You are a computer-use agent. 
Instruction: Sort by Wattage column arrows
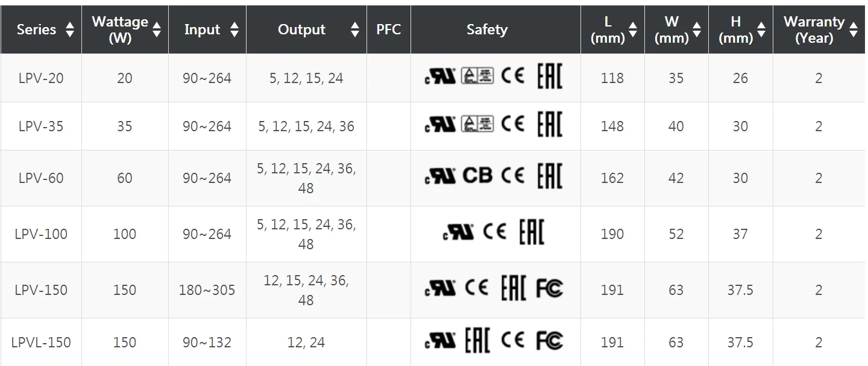click(x=157, y=29)
